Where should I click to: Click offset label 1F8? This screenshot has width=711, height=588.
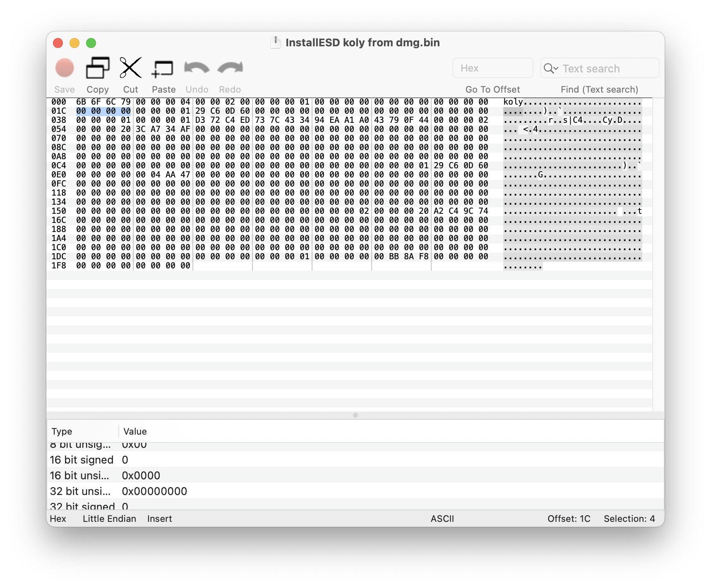pyautogui.click(x=58, y=265)
